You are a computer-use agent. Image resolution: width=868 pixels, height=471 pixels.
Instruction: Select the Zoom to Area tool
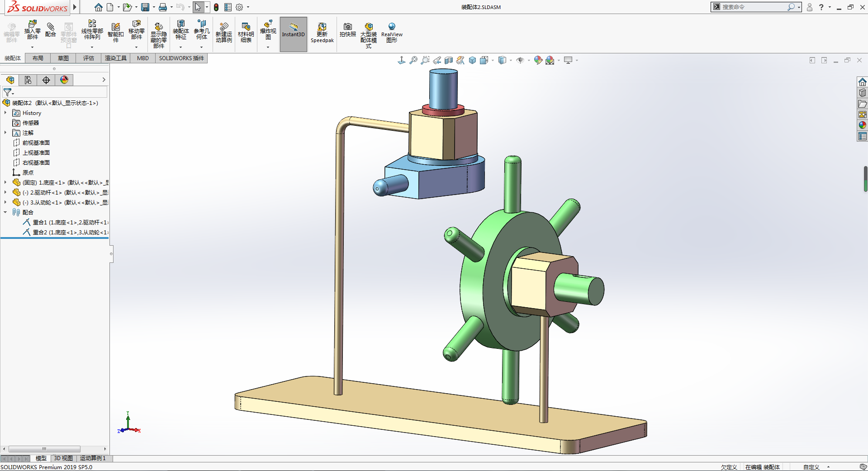click(x=425, y=60)
